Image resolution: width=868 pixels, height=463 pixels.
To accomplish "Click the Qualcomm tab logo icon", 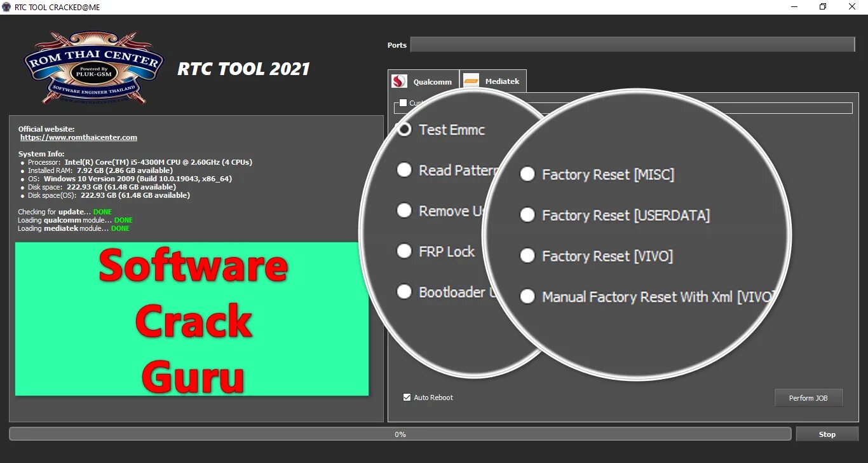I will click(399, 81).
